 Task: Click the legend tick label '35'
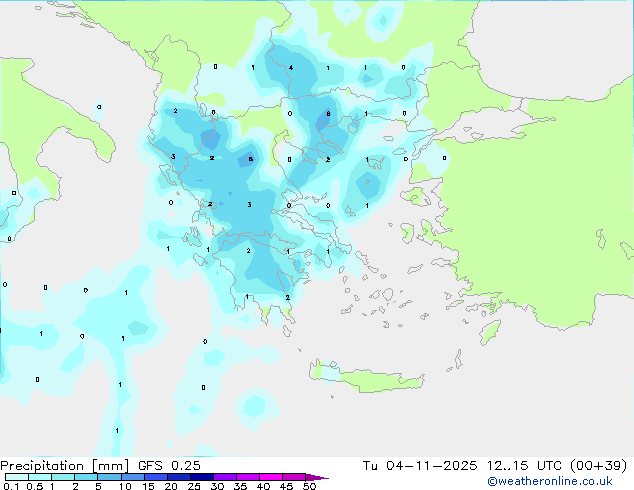240,486
